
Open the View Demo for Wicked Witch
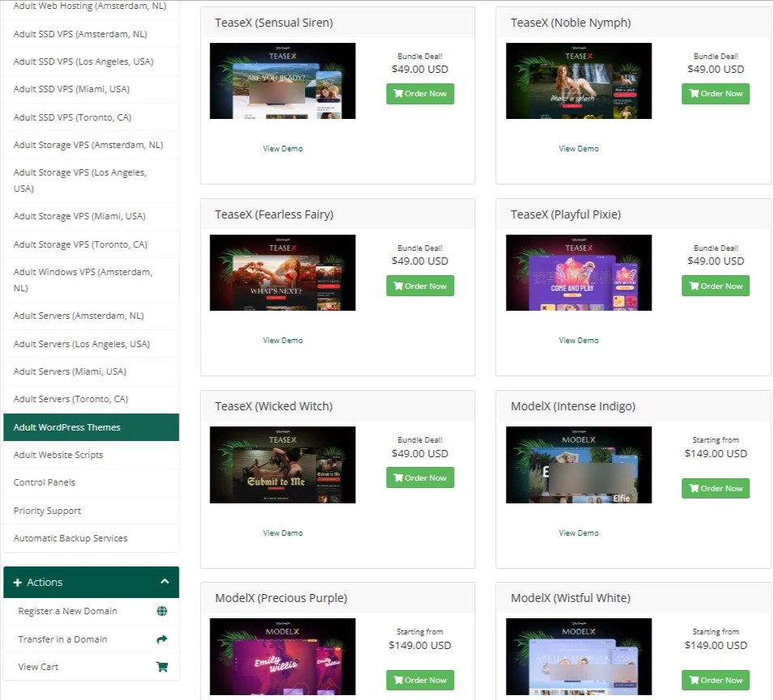[x=282, y=532]
